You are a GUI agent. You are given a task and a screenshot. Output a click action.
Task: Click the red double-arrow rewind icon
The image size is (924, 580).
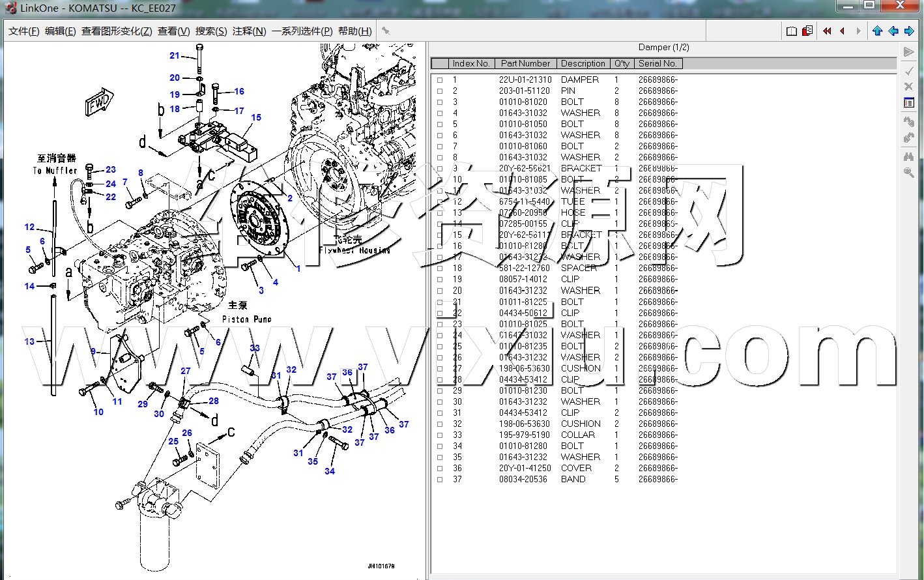(827, 31)
